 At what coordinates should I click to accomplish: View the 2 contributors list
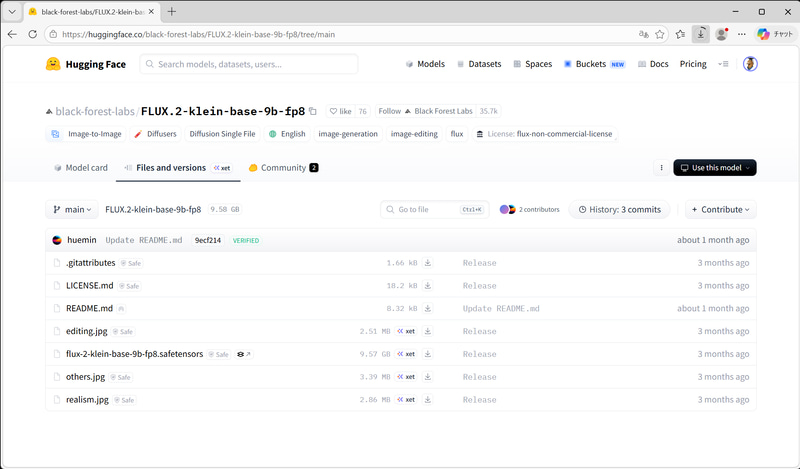click(530, 209)
